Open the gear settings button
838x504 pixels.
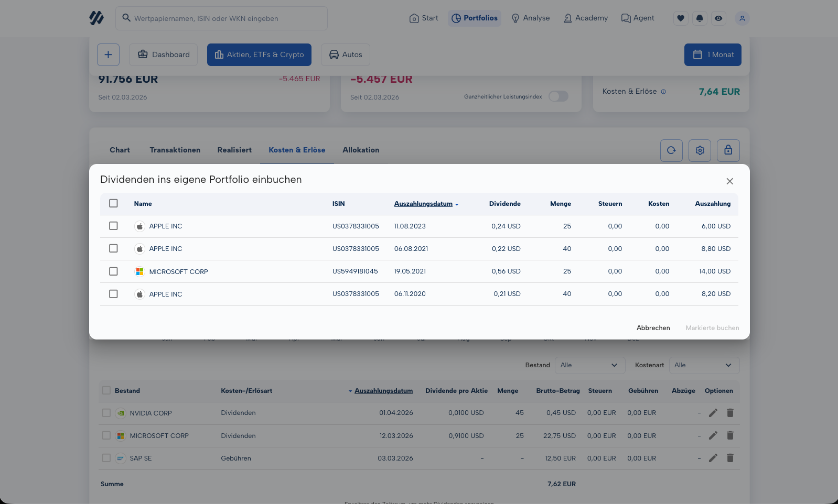point(700,150)
